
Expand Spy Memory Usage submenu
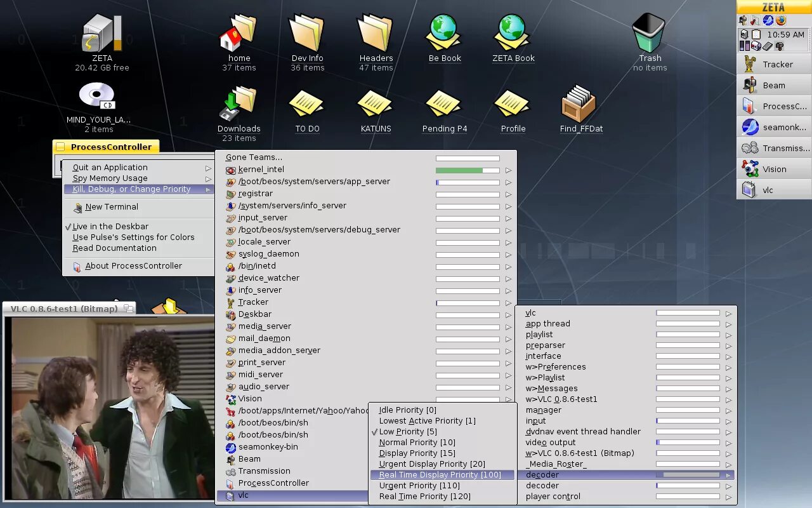pos(138,178)
